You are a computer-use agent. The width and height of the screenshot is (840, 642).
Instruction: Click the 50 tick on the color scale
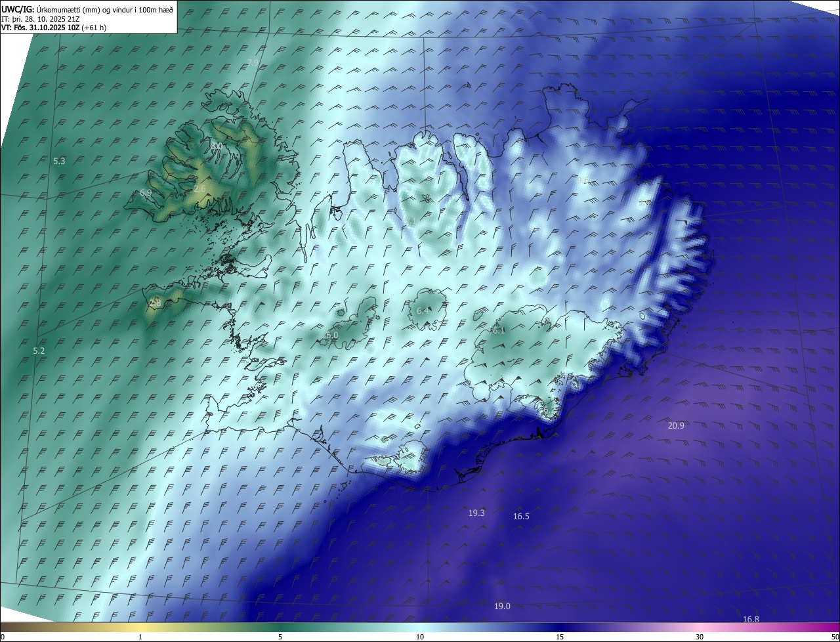click(835, 637)
